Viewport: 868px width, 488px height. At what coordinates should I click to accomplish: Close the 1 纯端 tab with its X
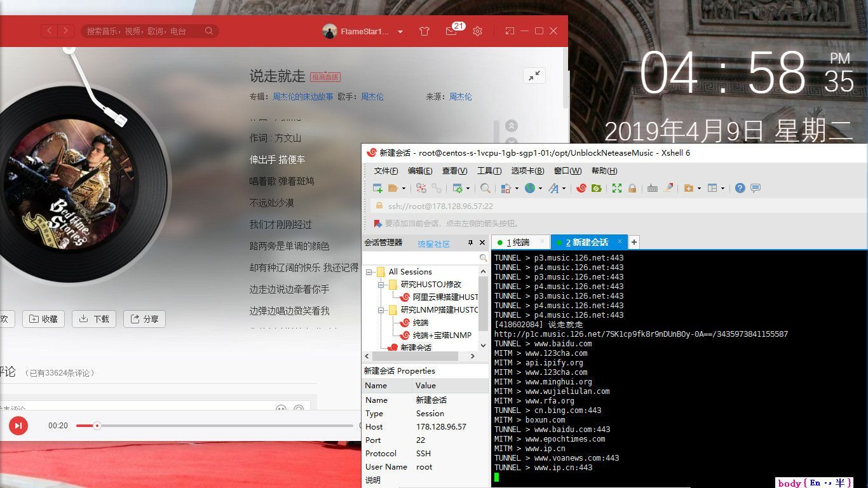[x=542, y=241]
